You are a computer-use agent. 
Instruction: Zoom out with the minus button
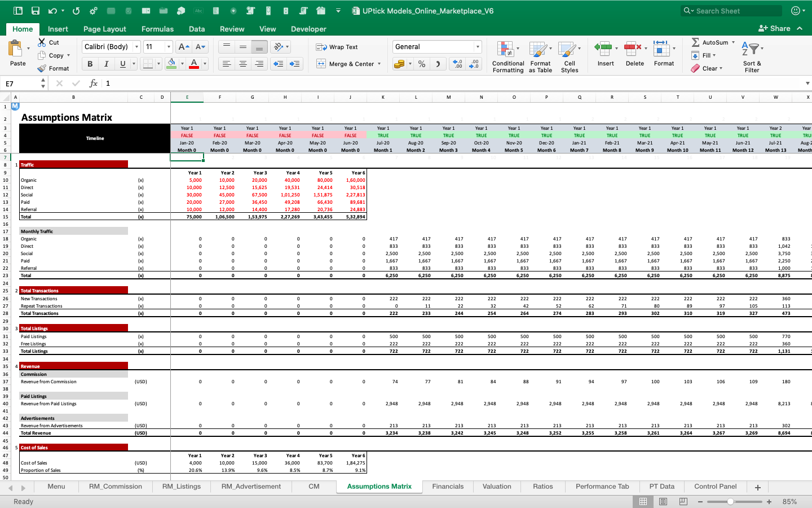pyautogui.click(x=700, y=501)
